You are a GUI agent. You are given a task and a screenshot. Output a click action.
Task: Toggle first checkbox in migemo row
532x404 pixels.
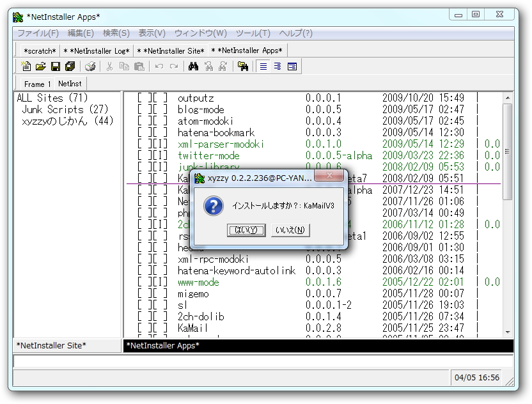145,294
